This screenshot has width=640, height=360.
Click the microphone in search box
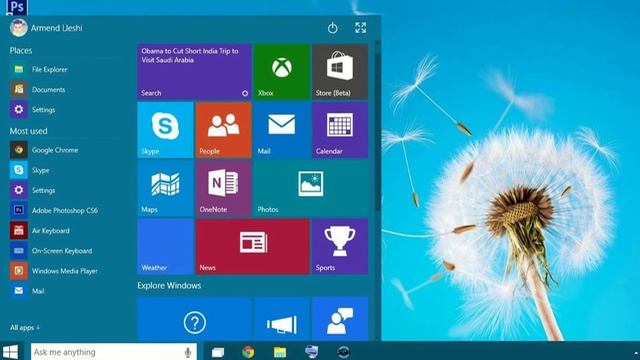click(188, 352)
